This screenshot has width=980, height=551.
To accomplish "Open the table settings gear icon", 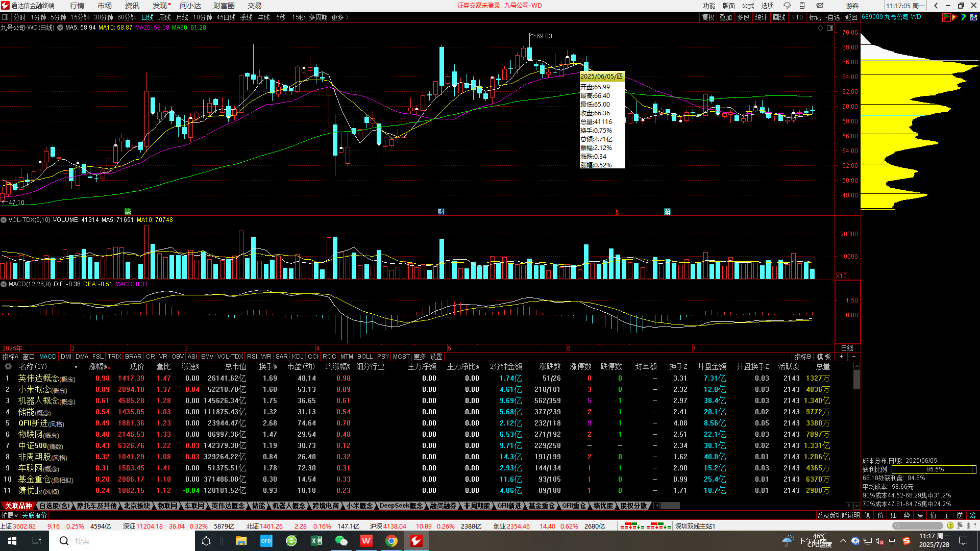I will click(8, 366).
